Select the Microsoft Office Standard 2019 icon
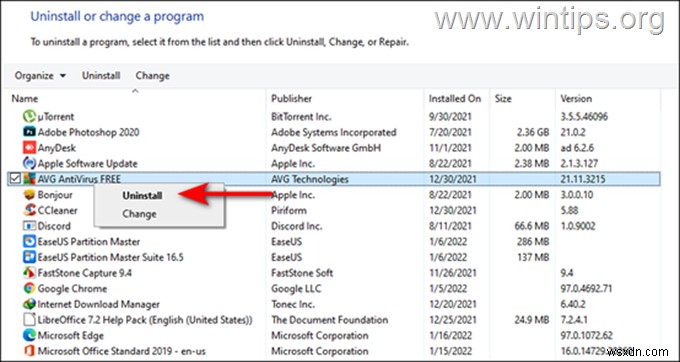Viewport: 680px width, 362px height. point(29,351)
